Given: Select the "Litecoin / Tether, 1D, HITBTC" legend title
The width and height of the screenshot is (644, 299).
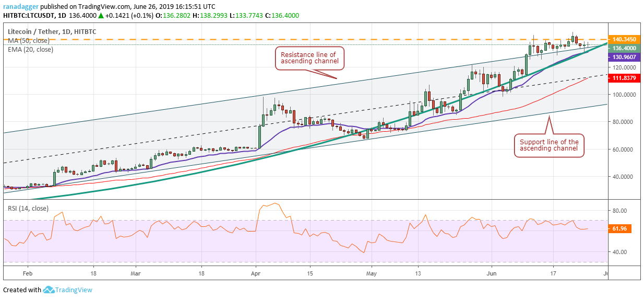Looking at the screenshot, I should (52, 31).
